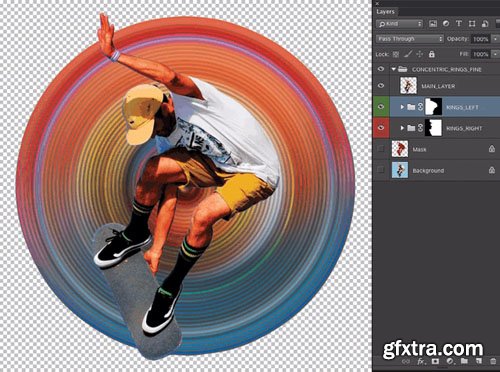Show the Mask layer

(381, 149)
